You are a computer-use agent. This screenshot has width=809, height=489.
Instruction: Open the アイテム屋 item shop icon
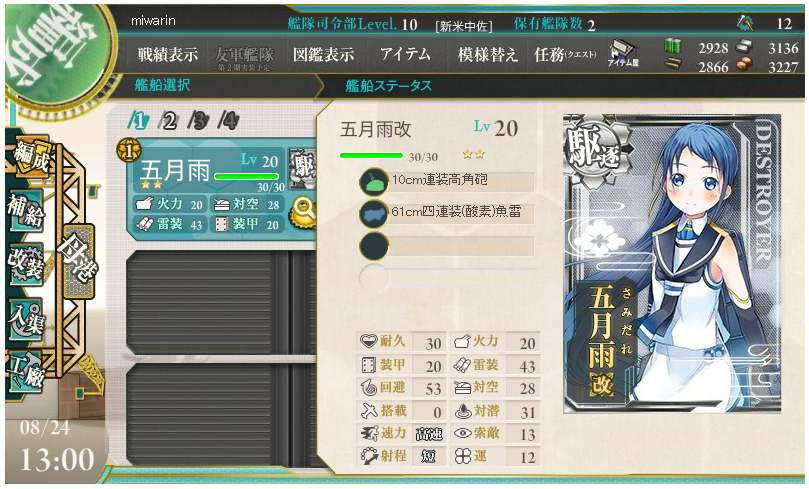tap(623, 54)
